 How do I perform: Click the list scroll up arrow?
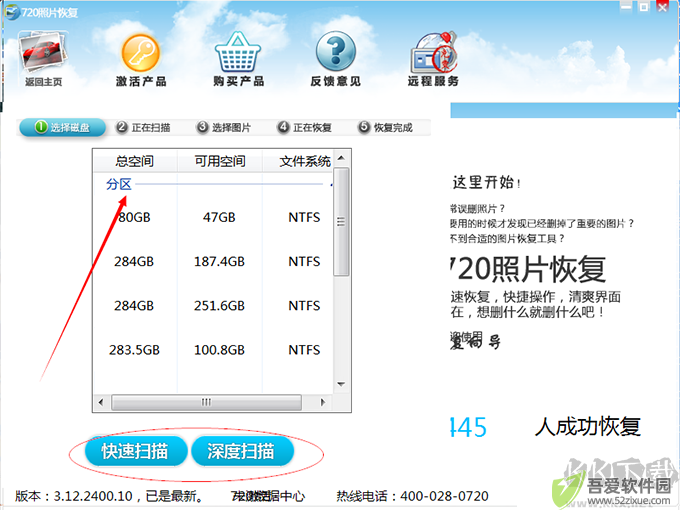pos(341,158)
